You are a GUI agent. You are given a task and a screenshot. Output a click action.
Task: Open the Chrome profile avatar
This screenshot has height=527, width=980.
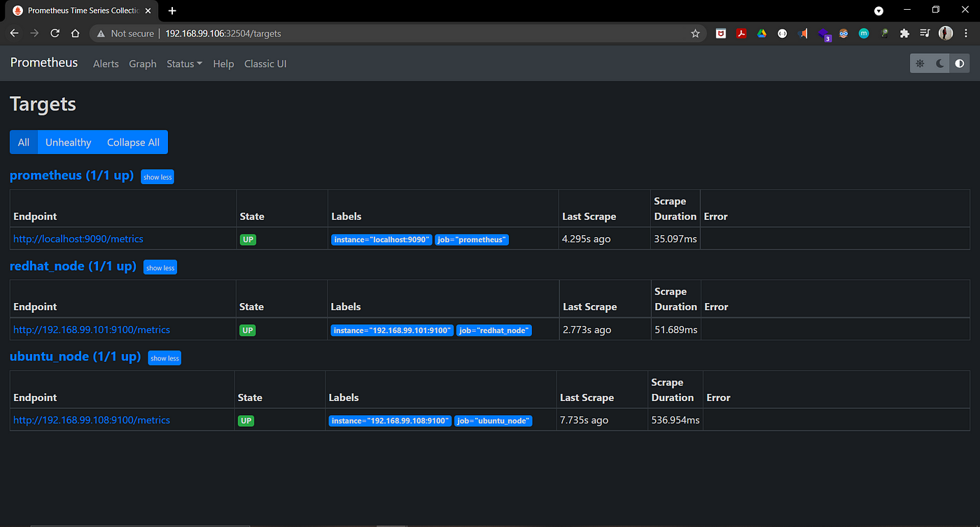pyautogui.click(x=946, y=33)
